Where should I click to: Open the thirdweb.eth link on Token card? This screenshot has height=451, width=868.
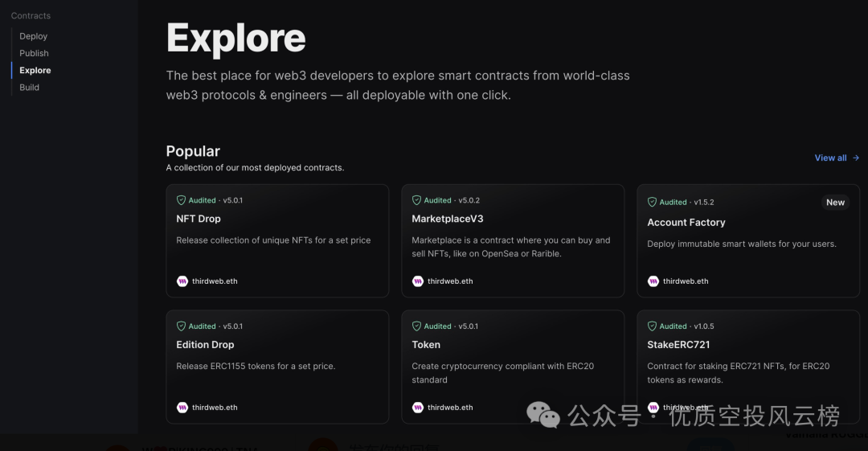click(450, 408)
